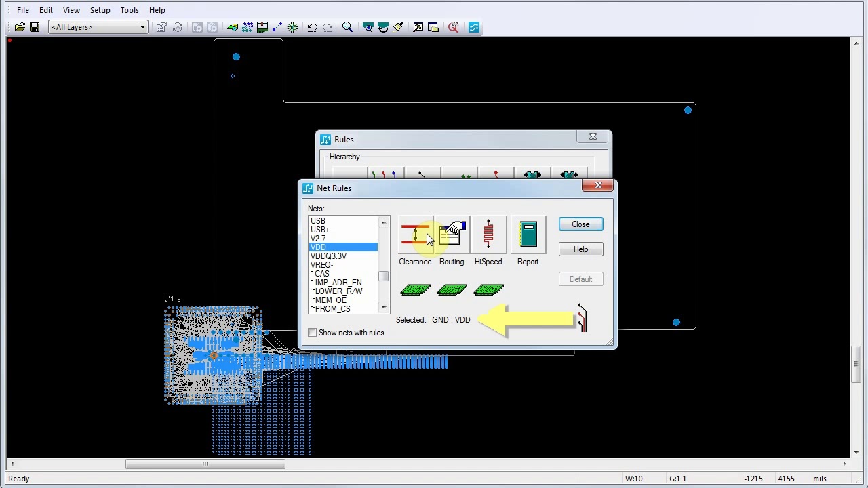Select the green board placement toolbar icon

tap(233, 27)
